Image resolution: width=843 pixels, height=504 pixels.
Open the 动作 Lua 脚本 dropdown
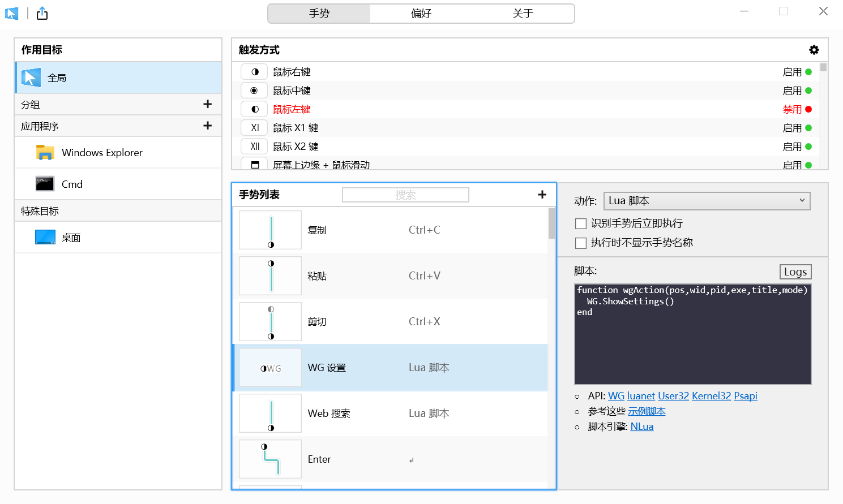point(707,201)
